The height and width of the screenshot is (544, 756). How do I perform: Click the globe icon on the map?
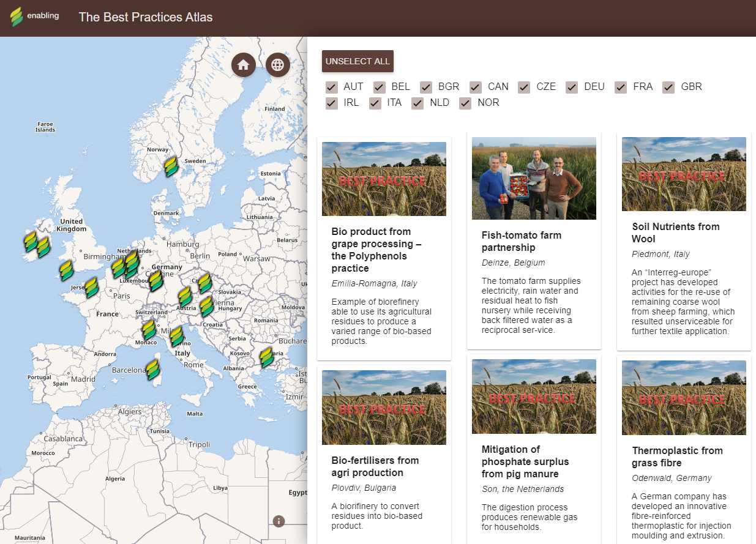pos(277,64)
